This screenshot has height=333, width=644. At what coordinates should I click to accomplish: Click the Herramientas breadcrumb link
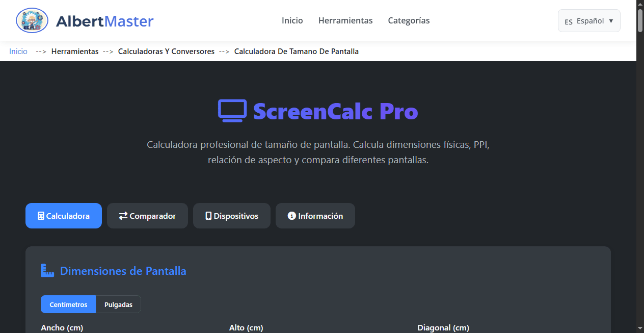75,51
